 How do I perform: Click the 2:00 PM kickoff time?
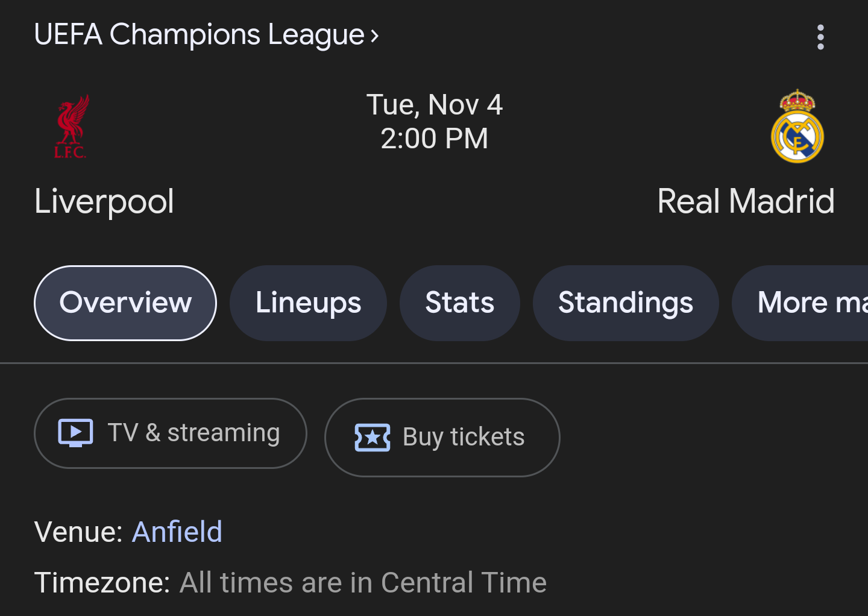click(x=434, y=139)
